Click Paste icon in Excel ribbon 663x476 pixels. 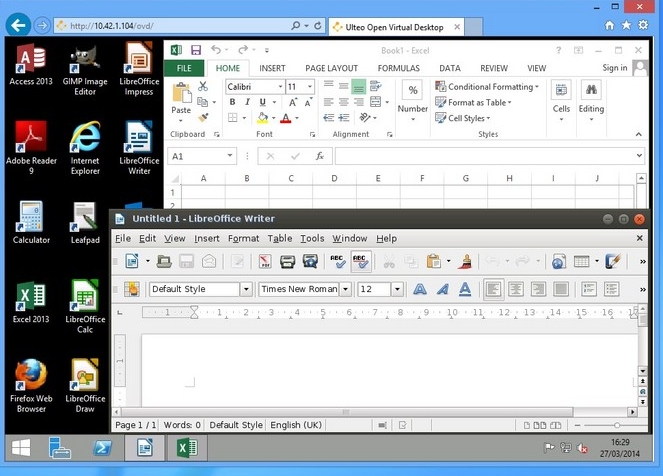pyautogui.click(x=182, y=93)
